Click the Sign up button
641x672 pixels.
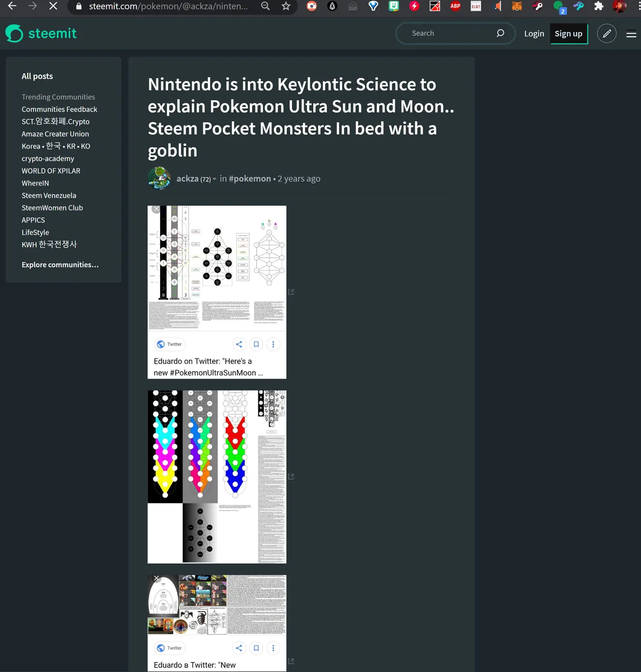(569, 34)
